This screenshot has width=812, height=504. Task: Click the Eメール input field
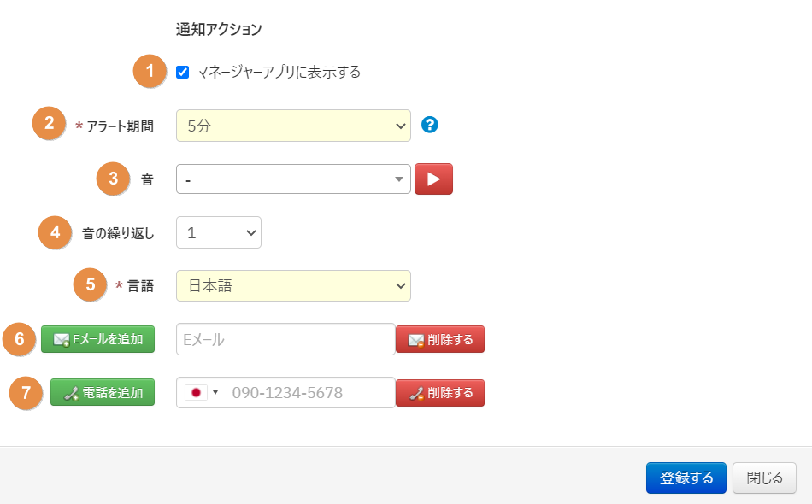pyautogui.click(x=285, y=339)
